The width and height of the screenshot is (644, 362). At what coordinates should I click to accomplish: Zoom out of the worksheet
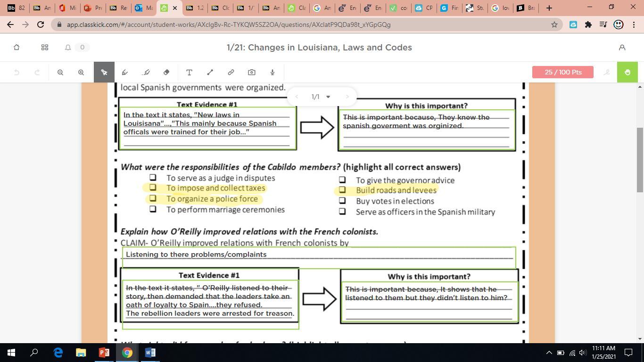click(60, 72)
